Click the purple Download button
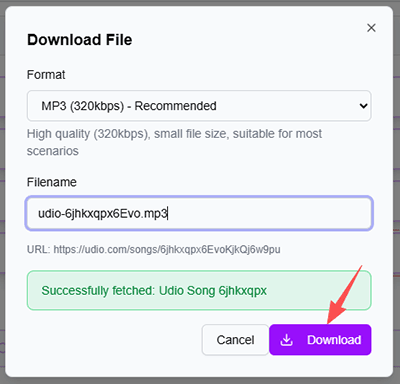400x384 pixels. pos(320,340)
